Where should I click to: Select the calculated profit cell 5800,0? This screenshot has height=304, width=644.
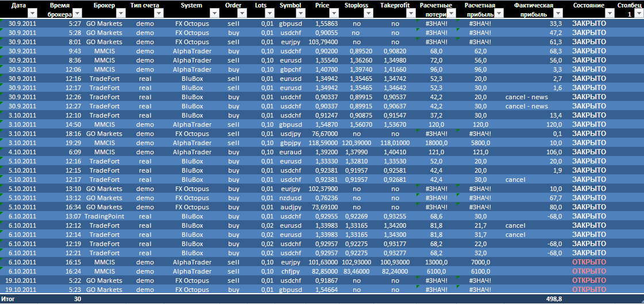[x=480, y=143]
